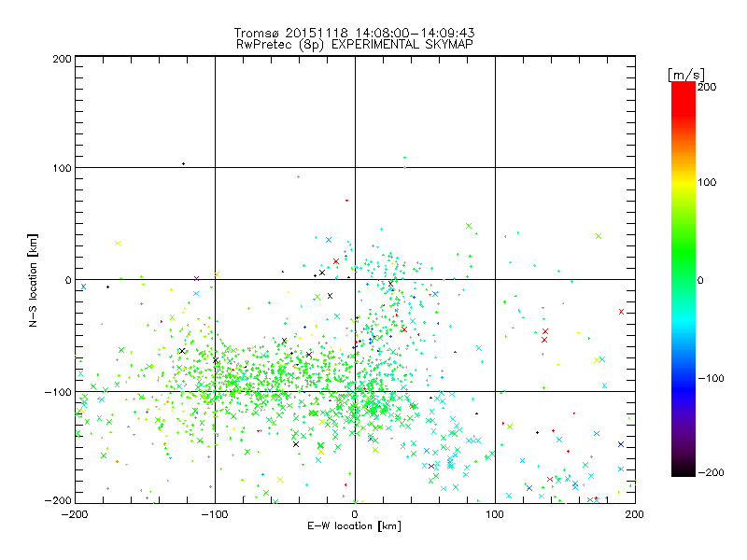This screenshot has height=560, width=747.
Task: Click the colorbar tick label '0'
Action: pyautogui.click(x=700, y=280)
